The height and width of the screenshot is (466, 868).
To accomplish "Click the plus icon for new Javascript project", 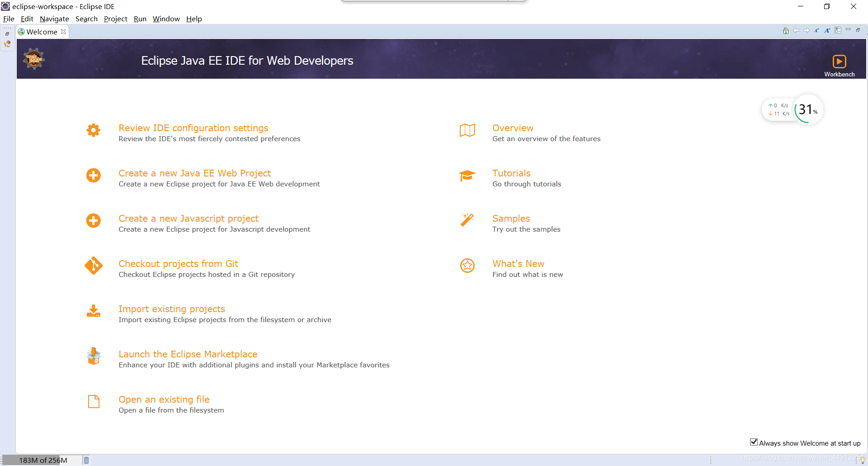I will (x=94, y=221).
